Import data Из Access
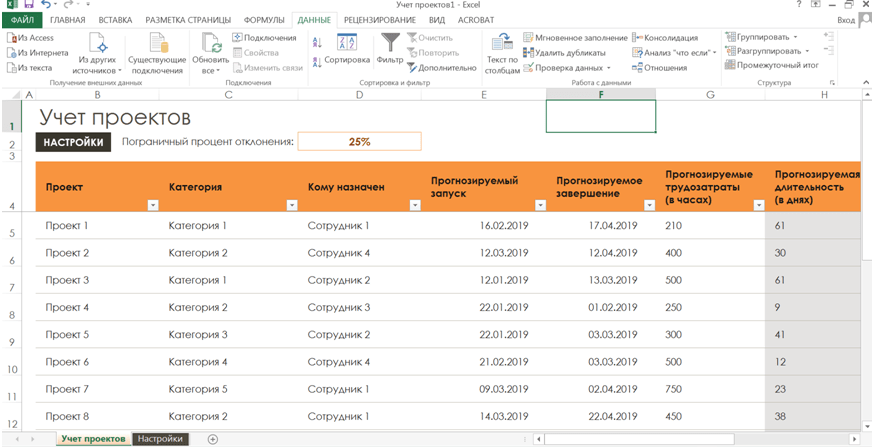873x447 pixels. tap(30, 38)
